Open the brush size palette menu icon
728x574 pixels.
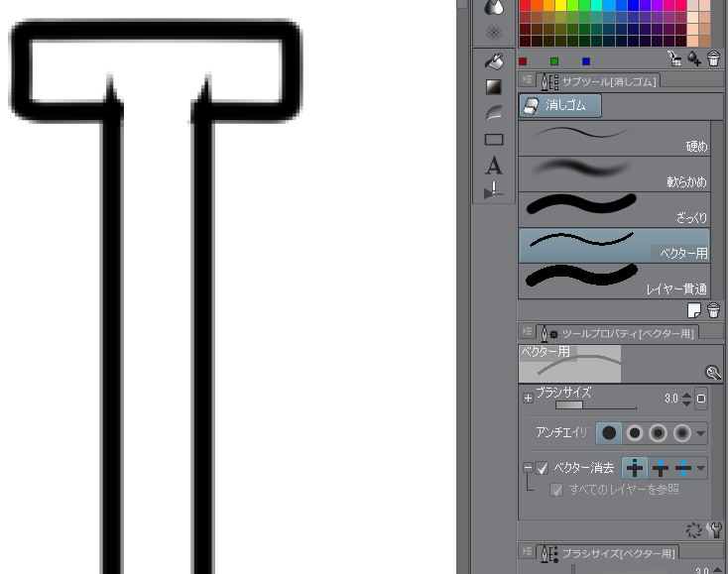click(x=527, y=551)
